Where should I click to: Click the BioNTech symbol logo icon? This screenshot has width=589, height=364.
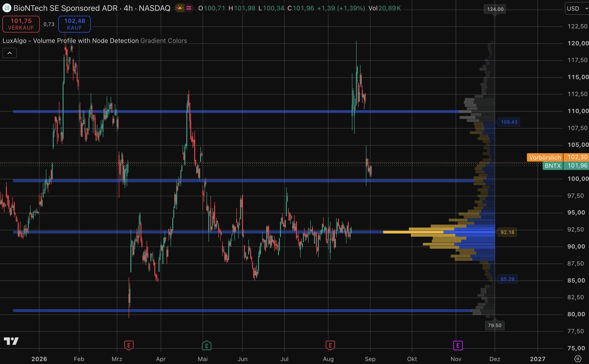pyautogui.click(x=7, y=8)
